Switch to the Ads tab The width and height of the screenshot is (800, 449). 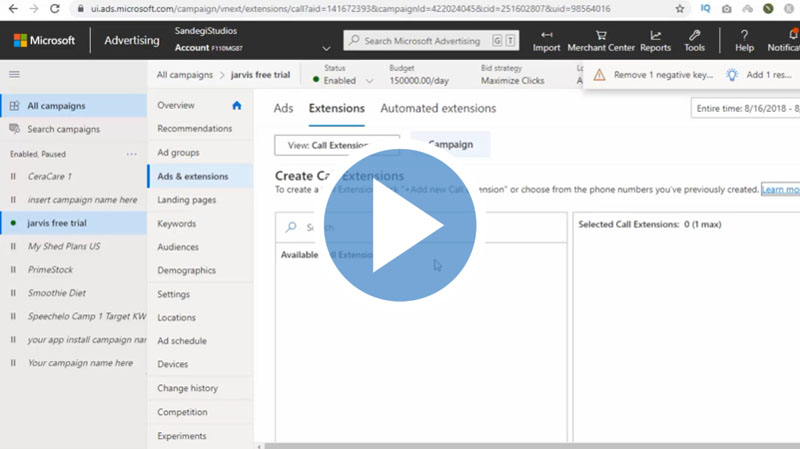click(283, 108)
